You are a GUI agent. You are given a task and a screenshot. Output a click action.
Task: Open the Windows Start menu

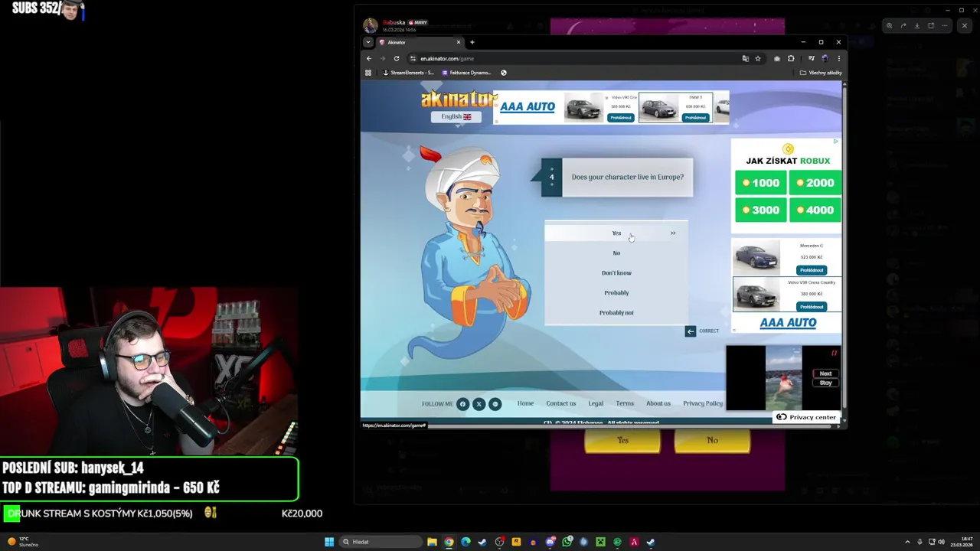(329, 542)
